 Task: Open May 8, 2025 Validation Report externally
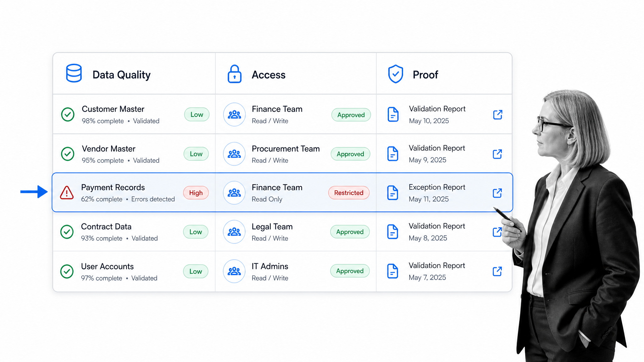click(x=497, y=232)
